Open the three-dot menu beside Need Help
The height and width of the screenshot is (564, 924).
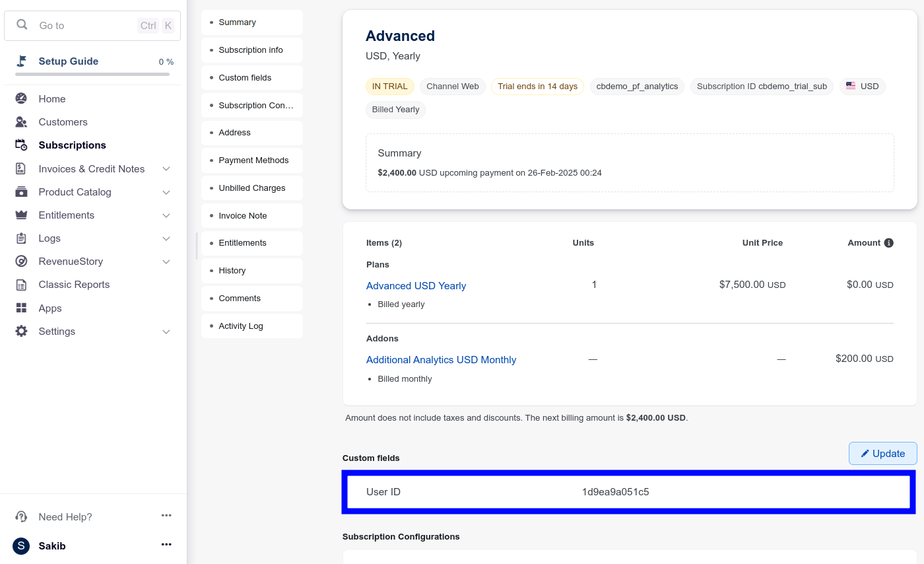click(166, 516)
